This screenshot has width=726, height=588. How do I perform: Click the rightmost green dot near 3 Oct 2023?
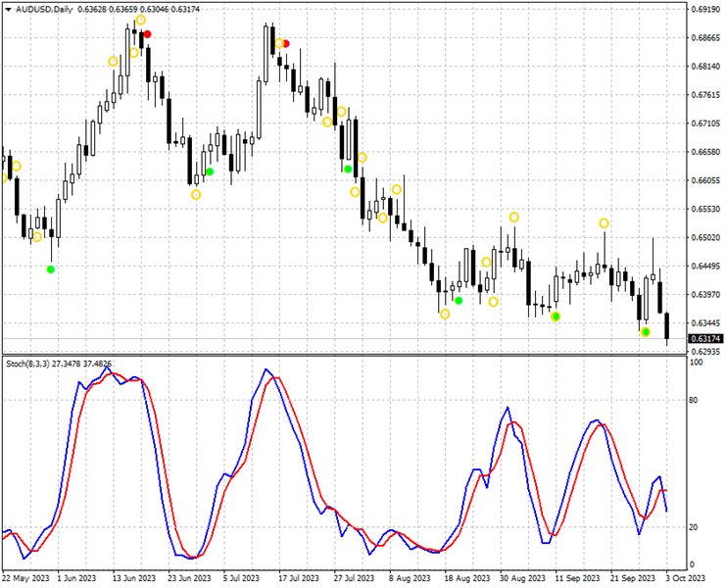pyautogui.click(x=646, y=332)
